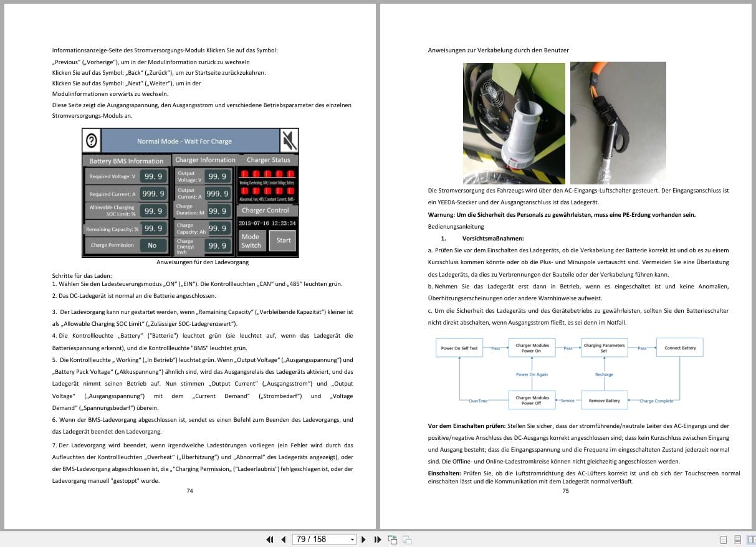Click the 'Connect Battery' flowchart box
The height and width of the screenshot is (547, 756).
click(680, 348)
